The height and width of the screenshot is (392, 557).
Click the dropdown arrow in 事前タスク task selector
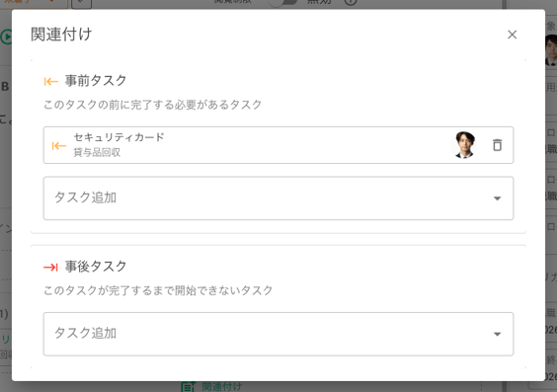[x=498, y=198]
